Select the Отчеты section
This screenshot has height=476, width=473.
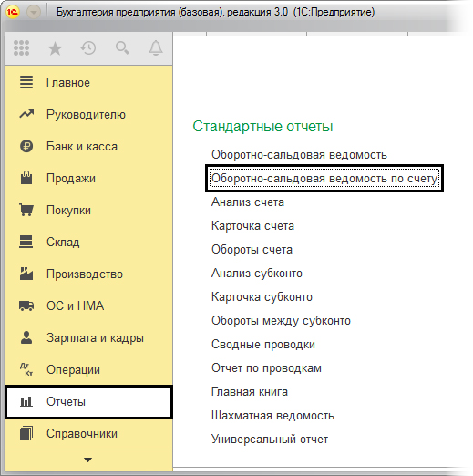coord(88,401)
